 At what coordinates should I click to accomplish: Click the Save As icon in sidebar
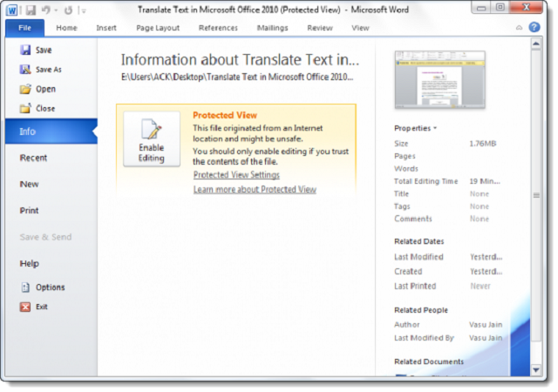coord(25,70)
